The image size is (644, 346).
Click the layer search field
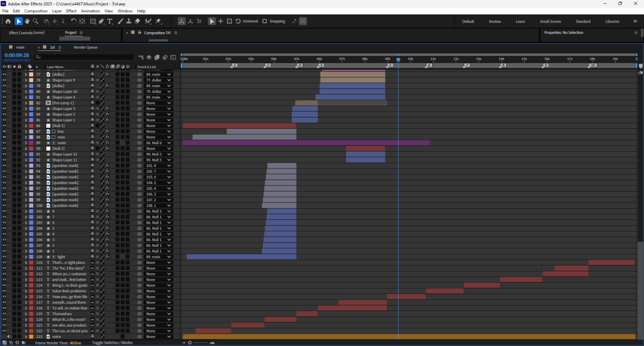83,57
